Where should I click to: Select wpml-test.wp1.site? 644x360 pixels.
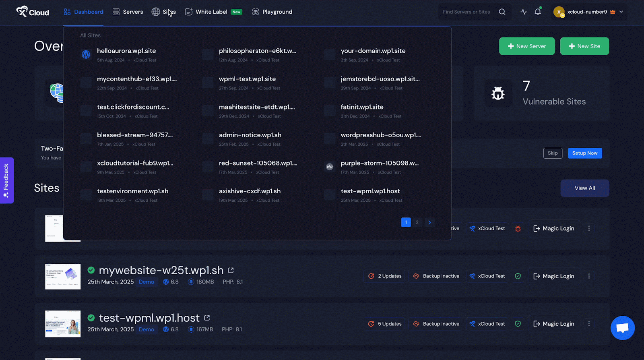pos(248,79)
